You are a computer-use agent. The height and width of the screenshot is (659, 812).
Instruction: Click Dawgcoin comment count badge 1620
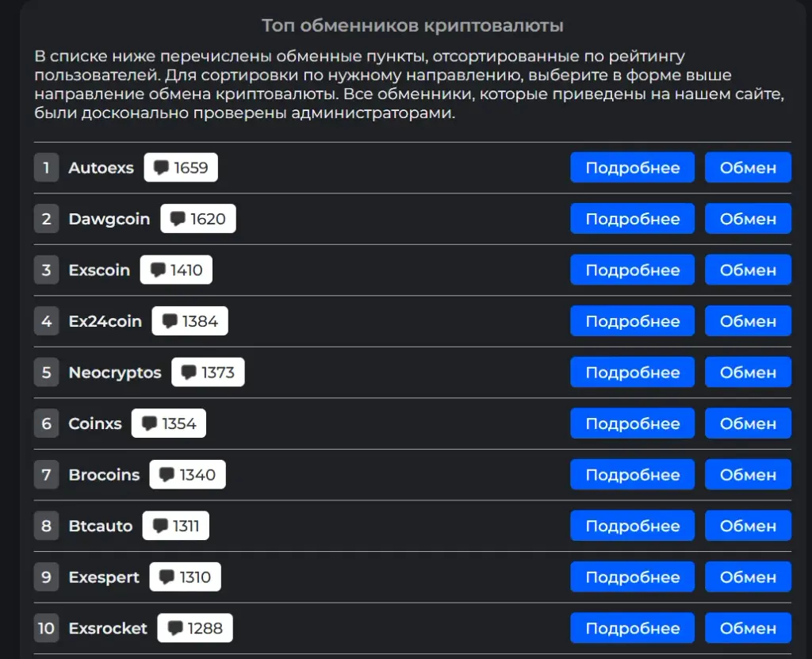pos(197,219)
